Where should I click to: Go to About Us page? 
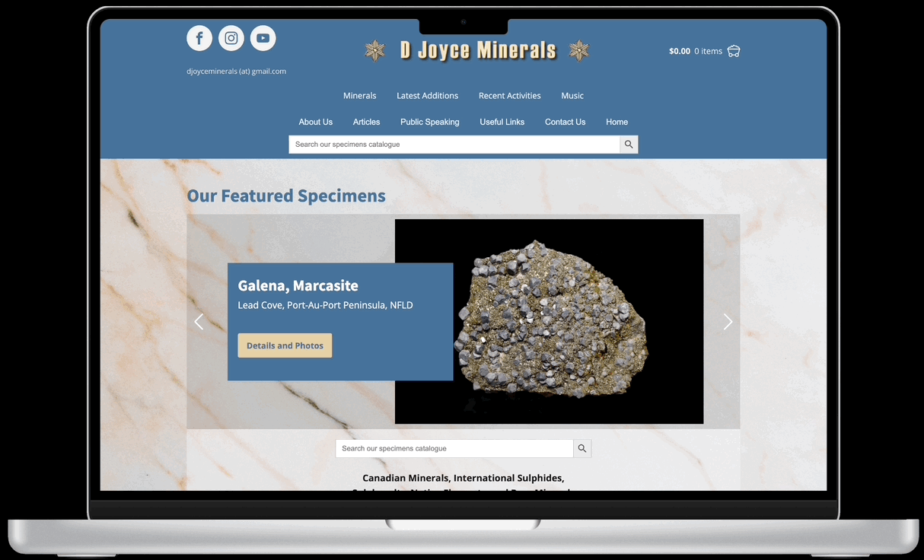pos(316,122)
